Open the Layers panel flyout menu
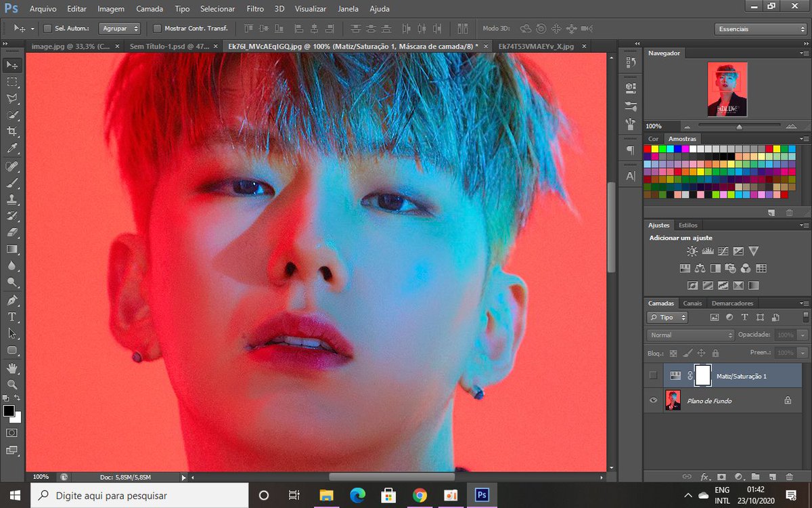Image resolution: width=812 pixels, height=508 pixels. [x=805, y=303]
